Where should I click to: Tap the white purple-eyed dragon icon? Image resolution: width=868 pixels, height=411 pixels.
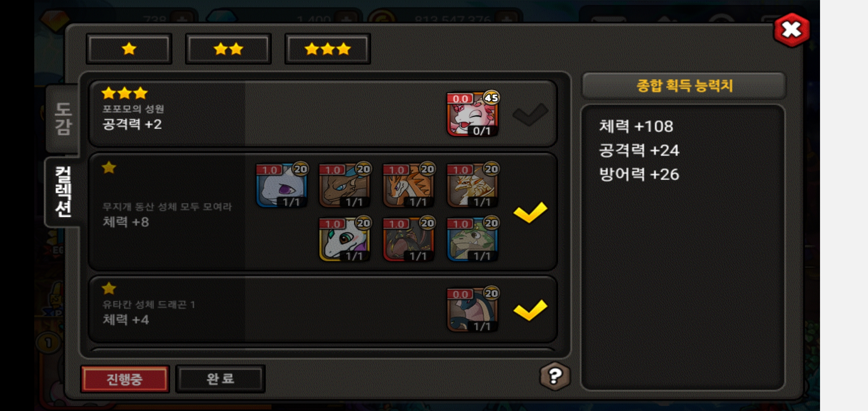pos(282,185)
